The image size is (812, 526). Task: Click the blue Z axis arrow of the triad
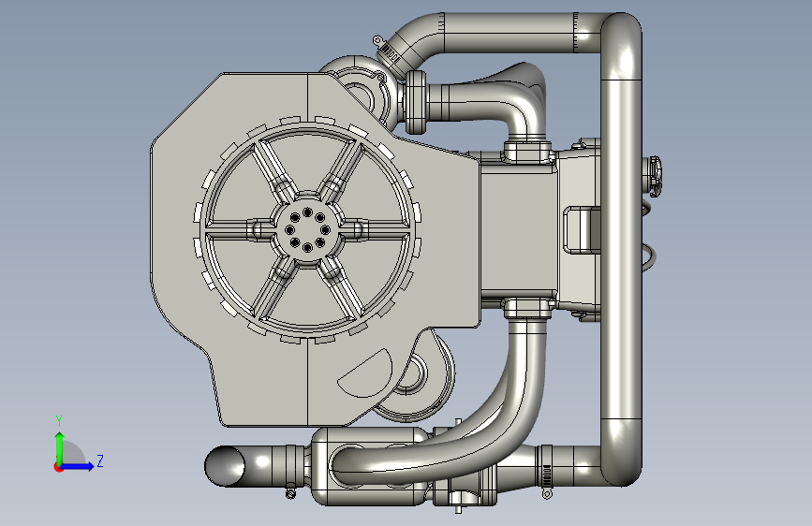click(x=78, y=466)
